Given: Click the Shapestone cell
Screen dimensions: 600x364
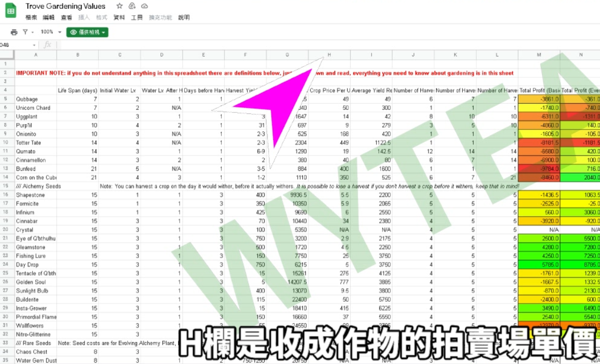Looking at the screenshot, I should pos(36,195).
